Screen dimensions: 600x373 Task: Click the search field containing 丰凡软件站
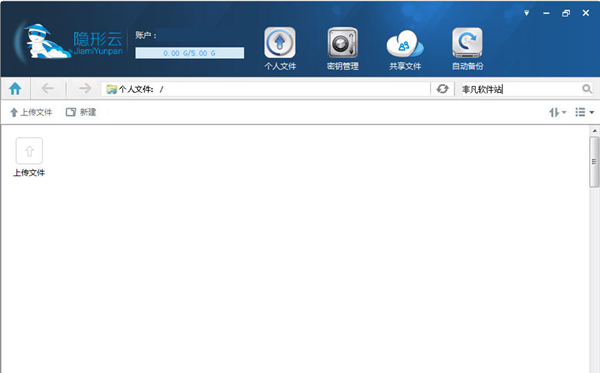click(520, 89)
